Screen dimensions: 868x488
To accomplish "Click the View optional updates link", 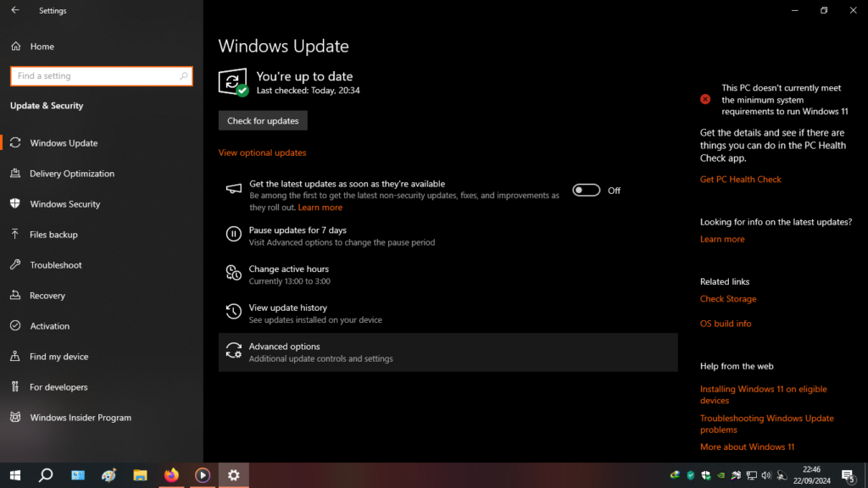I will 262,153.
